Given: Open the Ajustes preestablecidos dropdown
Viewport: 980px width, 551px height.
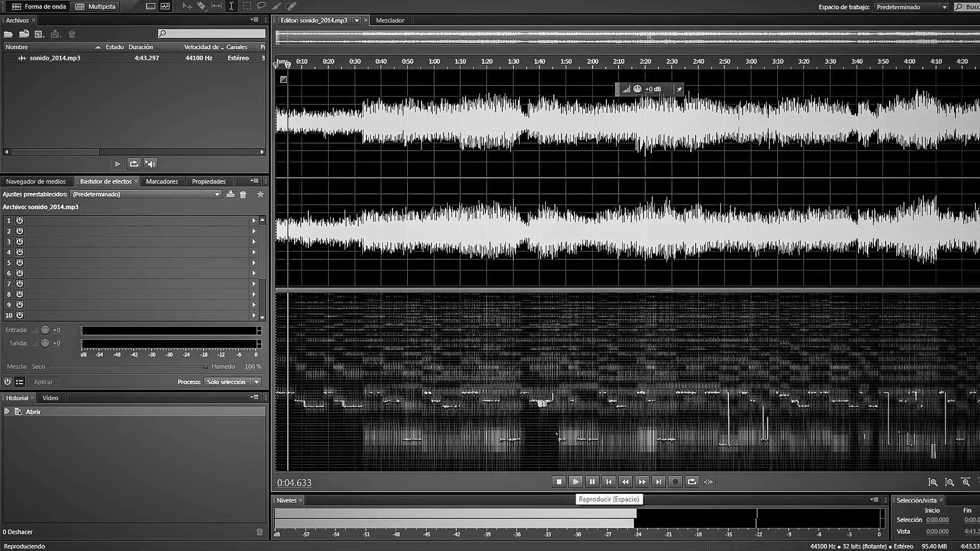Looking at the screenshot, I should click(217, 194).
